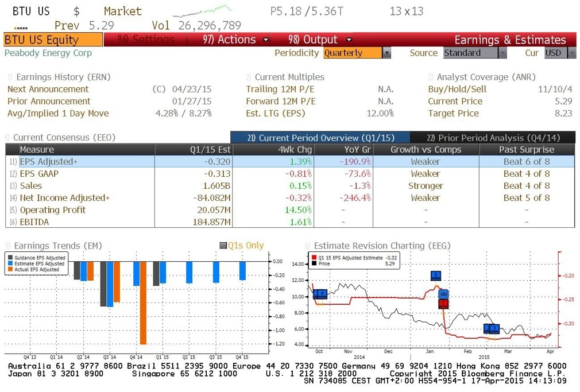580x392 pixels.
Task: Open the Actions menu
Action: coord(235,40)
